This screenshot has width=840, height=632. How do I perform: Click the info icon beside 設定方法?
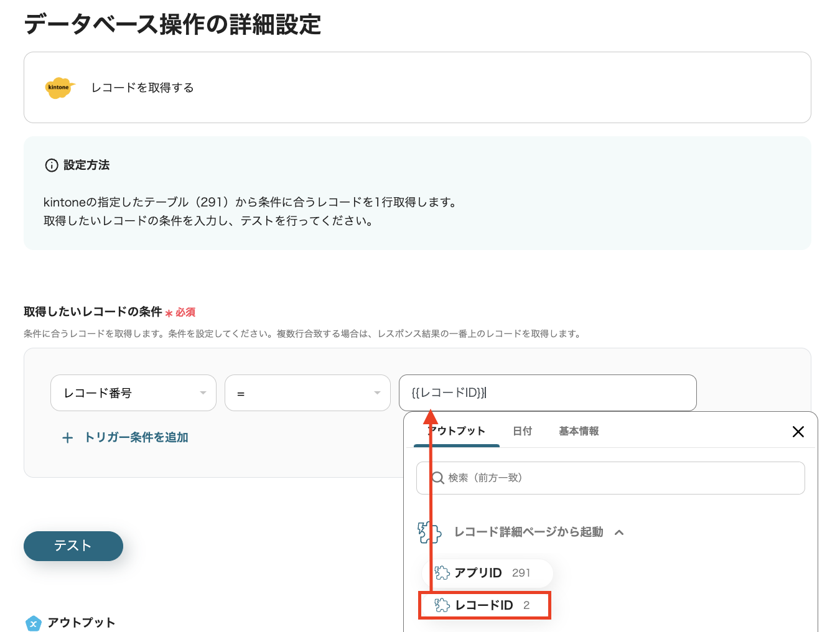point(52,165)
